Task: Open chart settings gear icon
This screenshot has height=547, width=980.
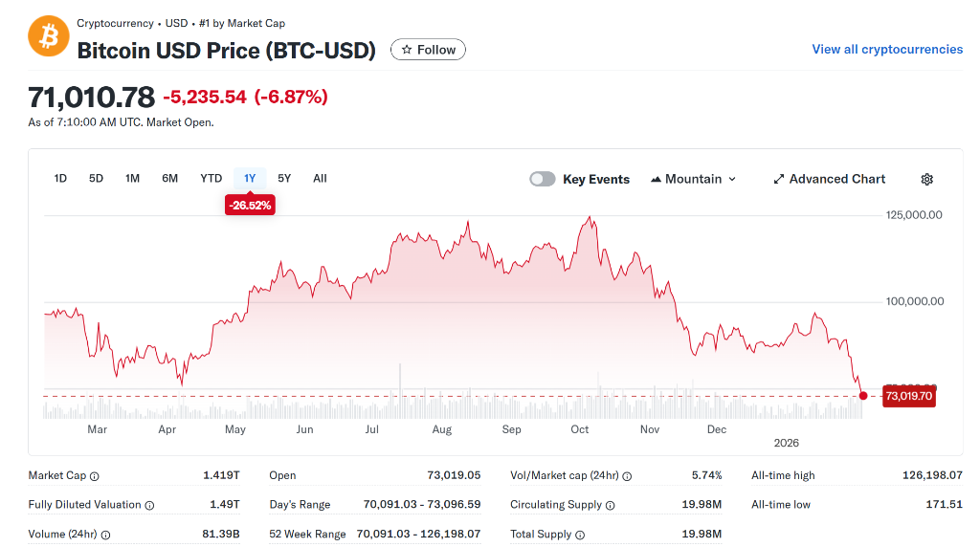Action: click(x=926, y=179)
